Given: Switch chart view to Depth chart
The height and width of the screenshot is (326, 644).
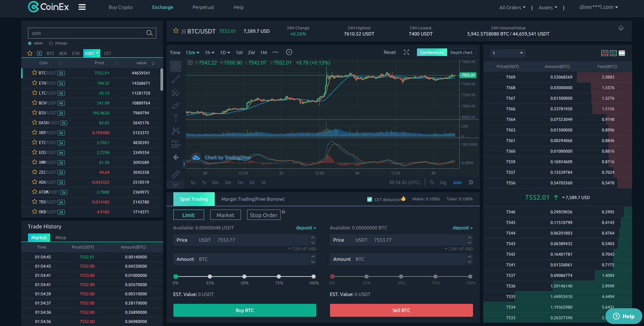Looking at the screenshot, I should (461, 52).
